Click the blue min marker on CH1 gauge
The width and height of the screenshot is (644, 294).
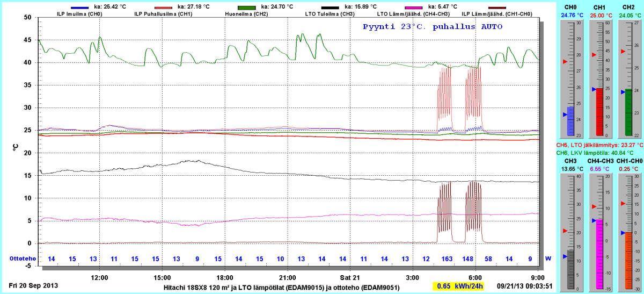(x=594, y=89)
